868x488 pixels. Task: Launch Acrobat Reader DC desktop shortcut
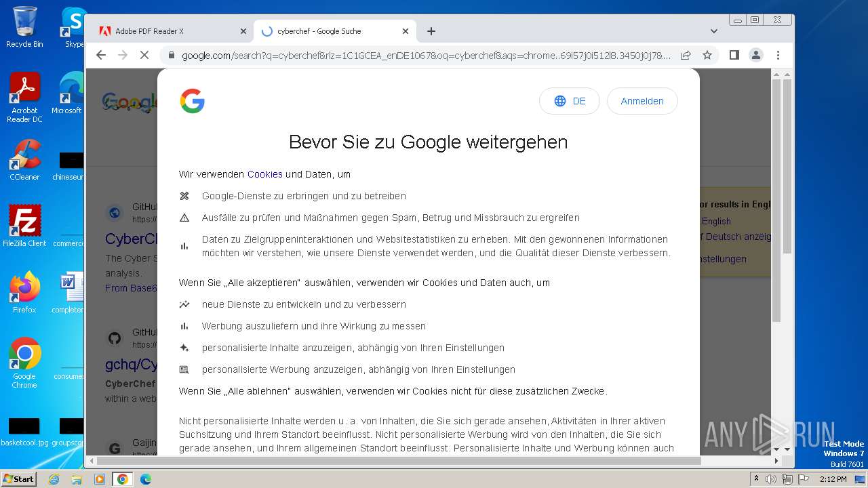[24, 98]
